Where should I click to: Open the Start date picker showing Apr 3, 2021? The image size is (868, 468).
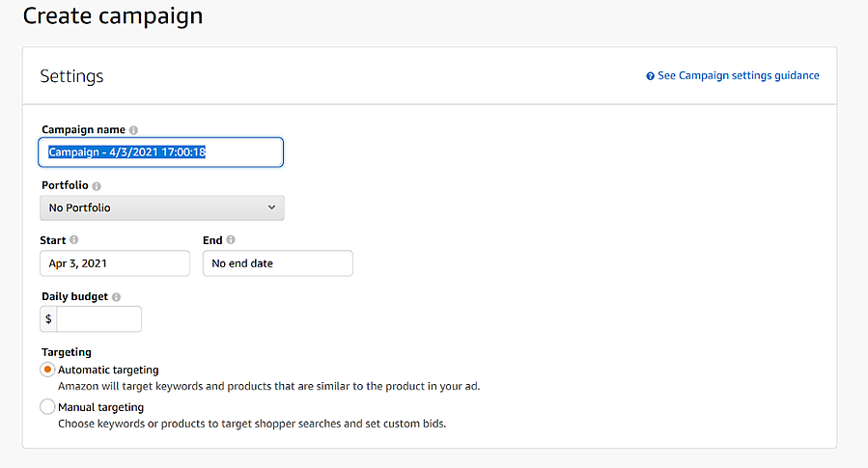click(x=115, y=263)
